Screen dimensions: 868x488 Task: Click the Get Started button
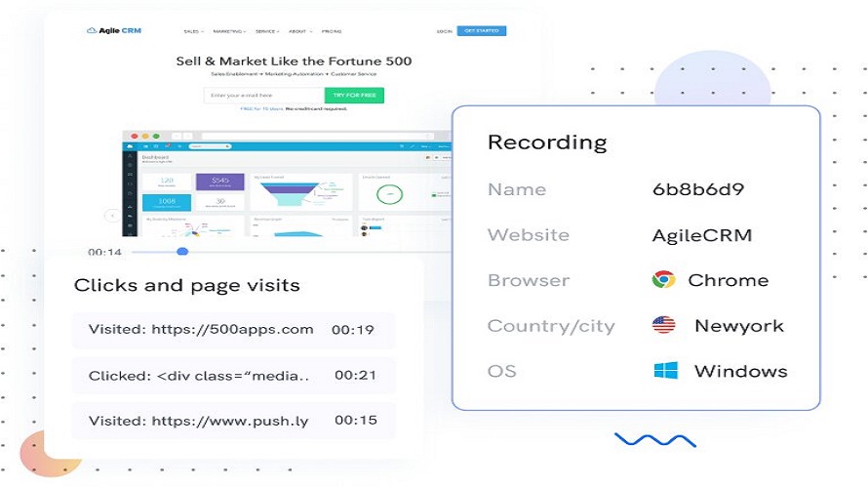pyautogui.click(x=482, y=31)
